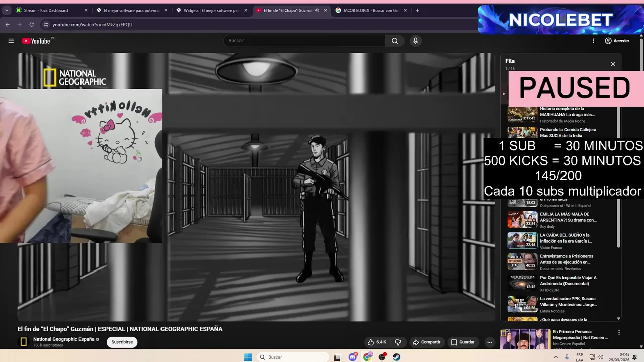
Task: Open National Geographic España channel avatar
Action: pyautogui.click(x=23, y=342)
